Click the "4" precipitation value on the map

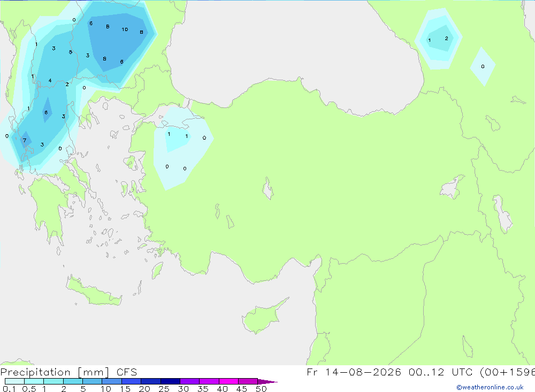[x=50, y=81]
